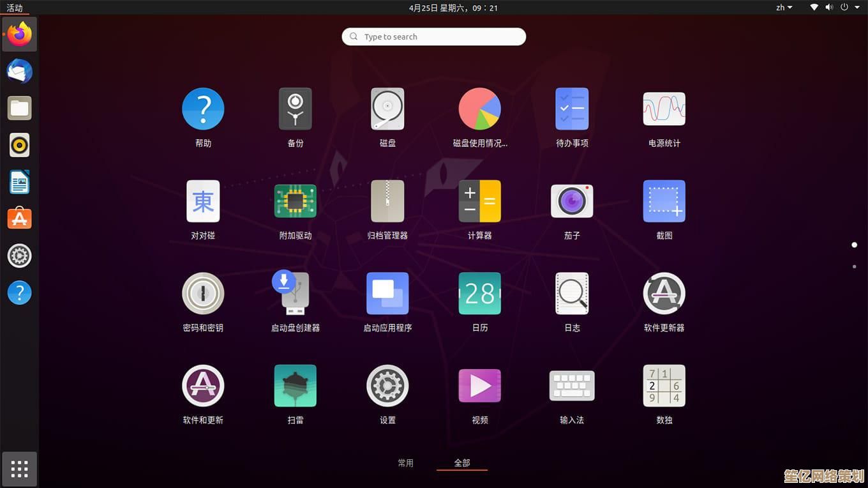Switch to the 常用 frequent tab

406,463
